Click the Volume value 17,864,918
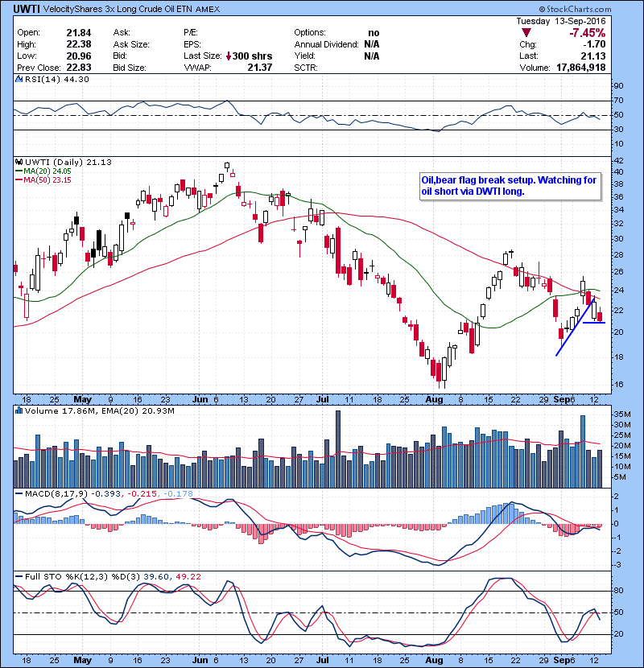The image size is (644, 668). [580, 68]
